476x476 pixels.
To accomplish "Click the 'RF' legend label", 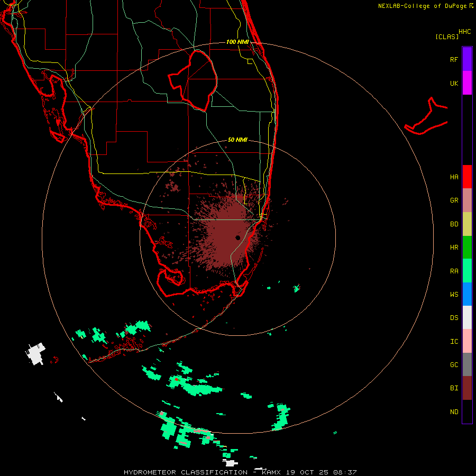I will (x=454, y=59).
